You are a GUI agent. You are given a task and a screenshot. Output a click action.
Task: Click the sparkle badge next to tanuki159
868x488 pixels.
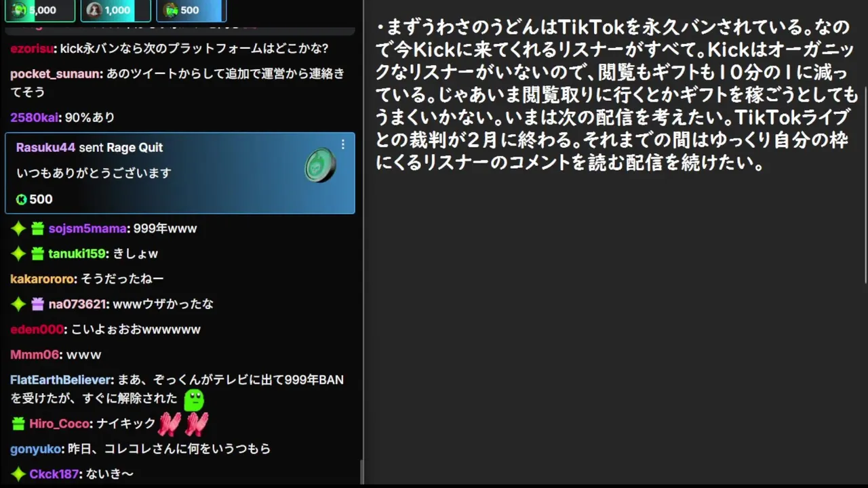pos(18,253)
